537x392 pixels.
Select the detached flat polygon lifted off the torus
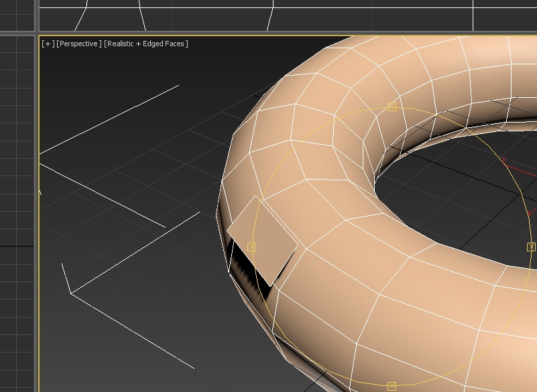click(x=263, y=239)
